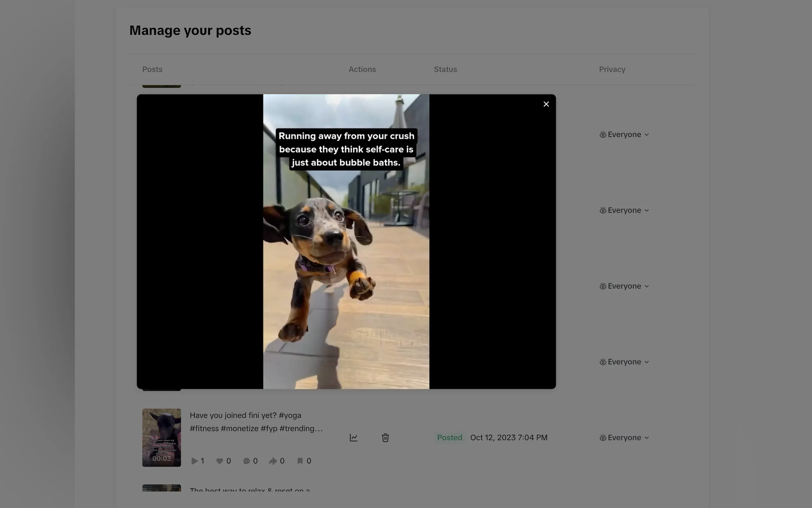812x508 pixels.
Task: Click the Privacy column header
Action: [612, 69]
